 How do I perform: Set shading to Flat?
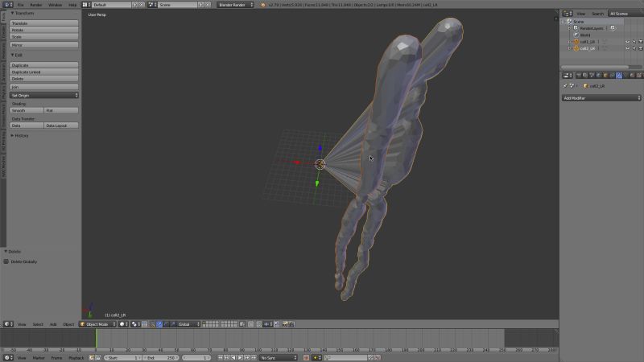[x=61, y=110]
